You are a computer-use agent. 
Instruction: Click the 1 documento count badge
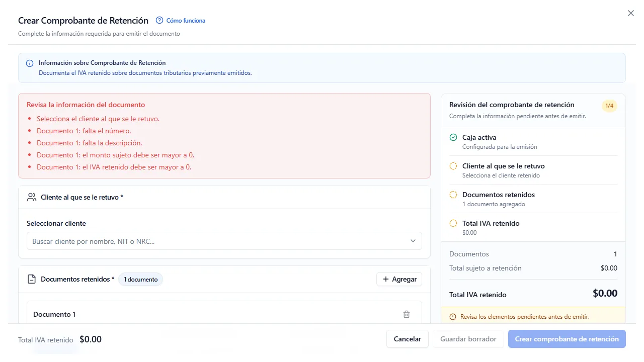coord(141,279)
